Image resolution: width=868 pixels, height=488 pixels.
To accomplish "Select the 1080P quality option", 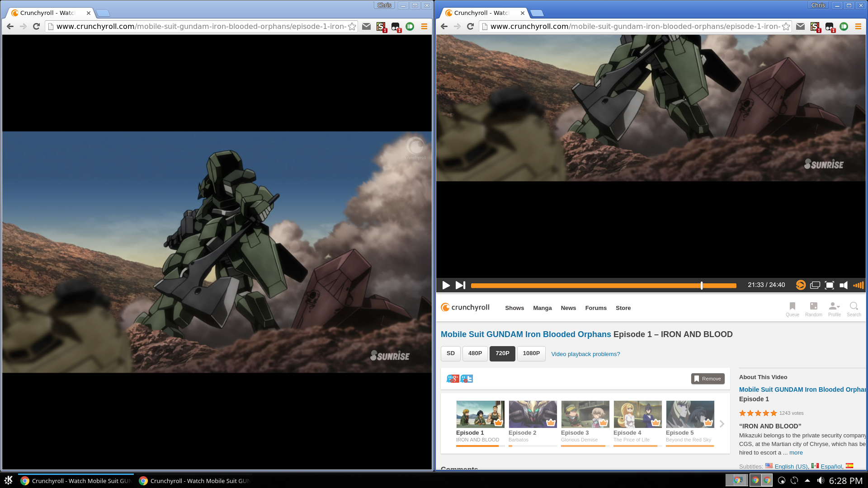I will click(x=531, y=353).
